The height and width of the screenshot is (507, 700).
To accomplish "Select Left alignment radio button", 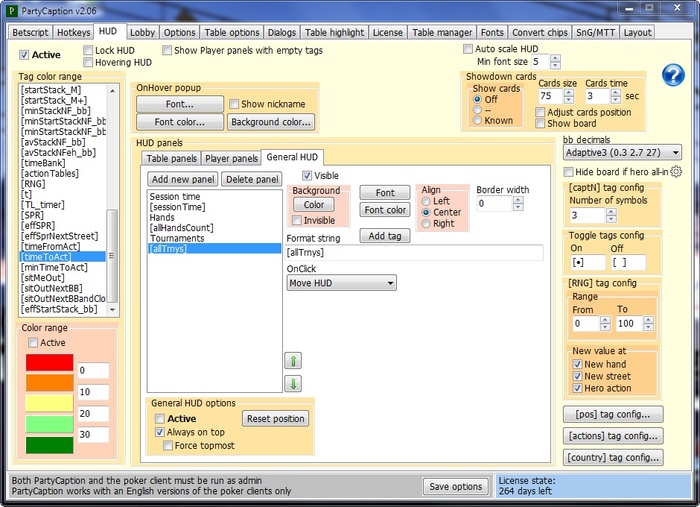I will tap(426, 201).
